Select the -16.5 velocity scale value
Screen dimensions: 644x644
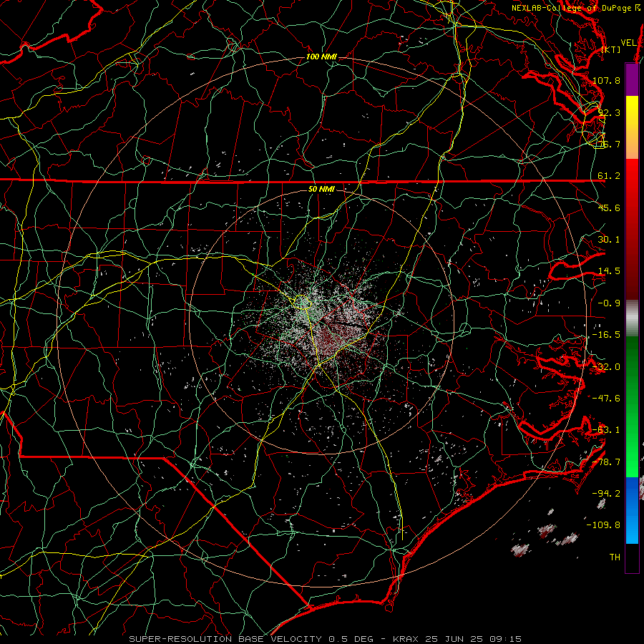click(x=606, y=334)
